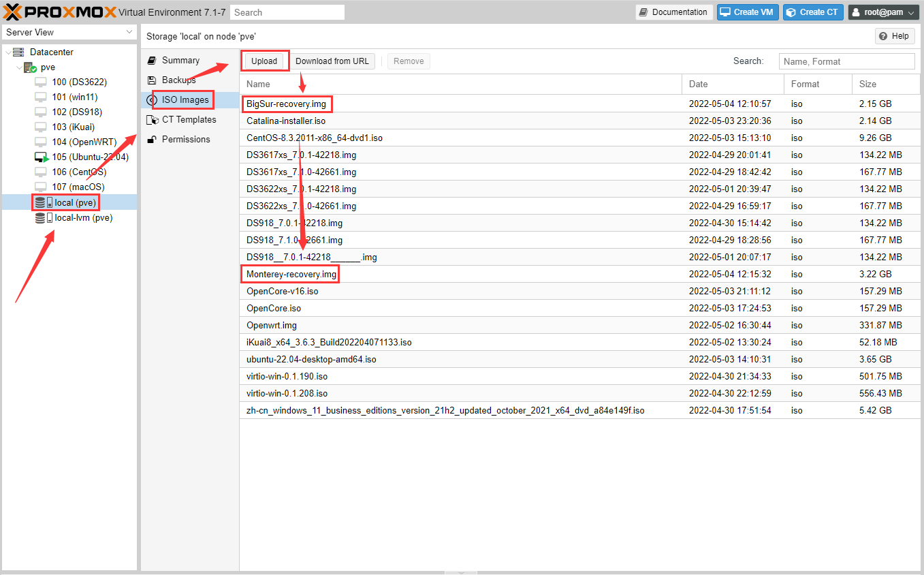Click the Help question mark icon
Viewport: 924px width, 575px height.
coord(883,36)
